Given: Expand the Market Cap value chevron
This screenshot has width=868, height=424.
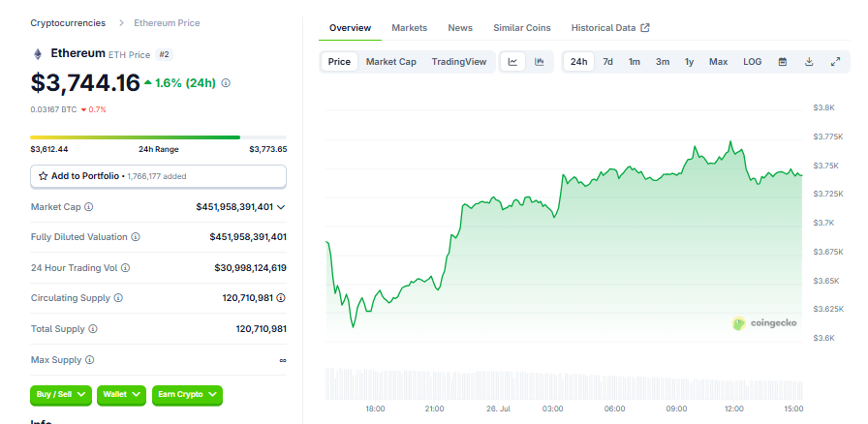Looking at the screenshot, I should (281, 207).
